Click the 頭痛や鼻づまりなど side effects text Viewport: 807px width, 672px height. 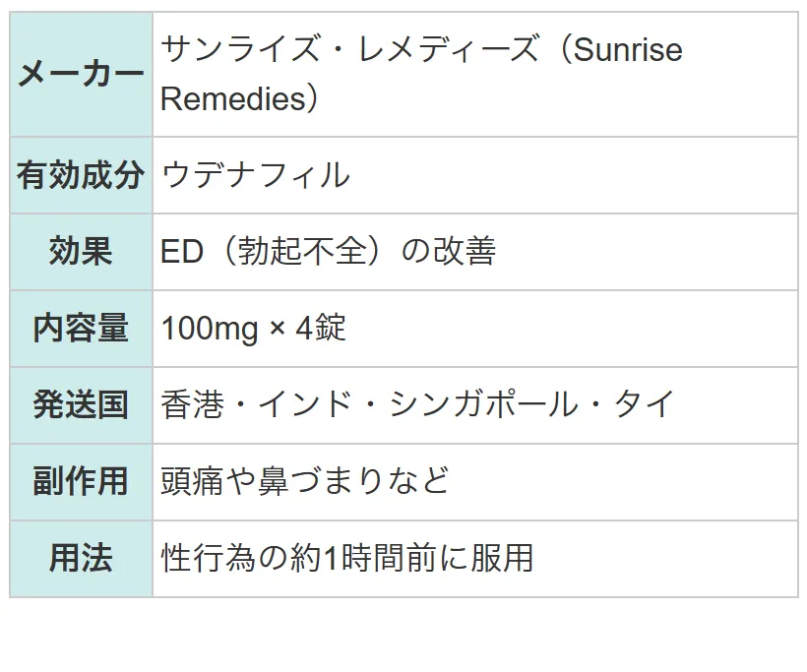(305, 481)
